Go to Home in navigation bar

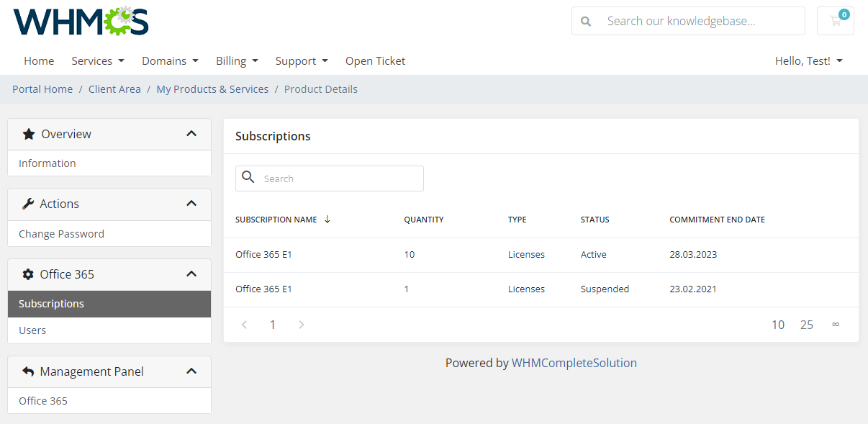click(x=39, y=61)
